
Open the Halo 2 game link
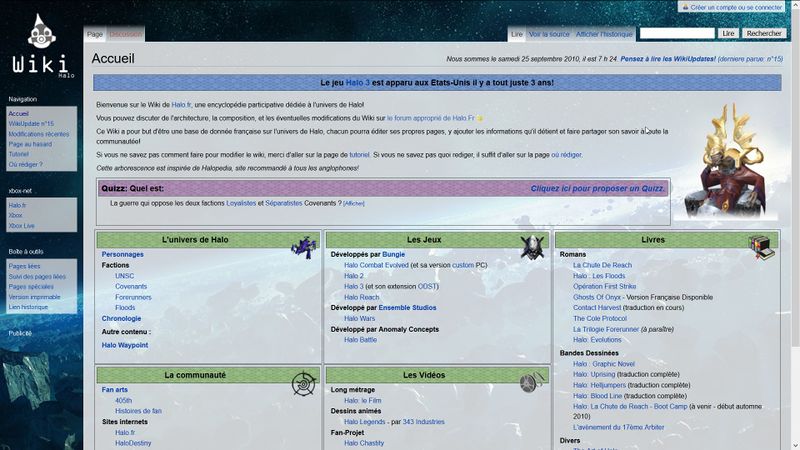(x=354, y=276)
